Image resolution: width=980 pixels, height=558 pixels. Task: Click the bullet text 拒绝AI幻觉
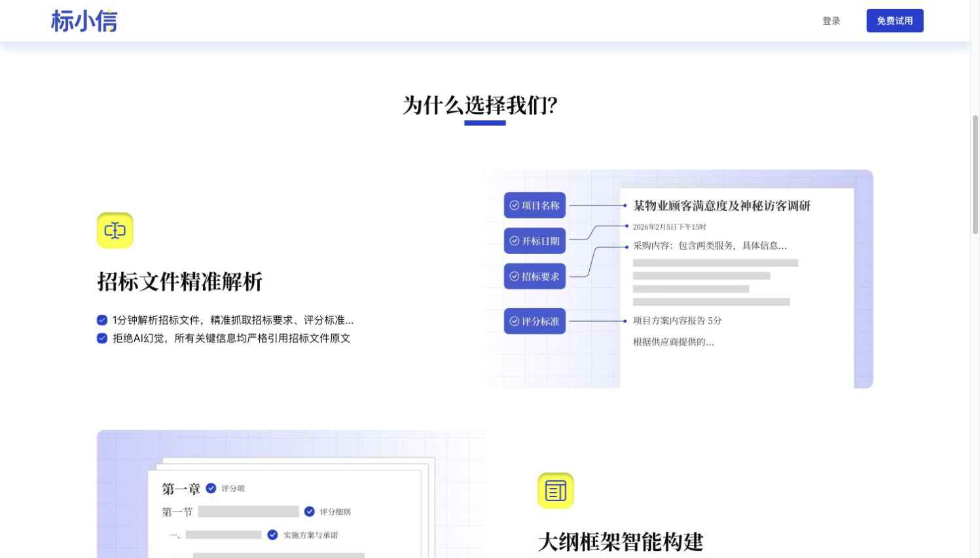231,338
